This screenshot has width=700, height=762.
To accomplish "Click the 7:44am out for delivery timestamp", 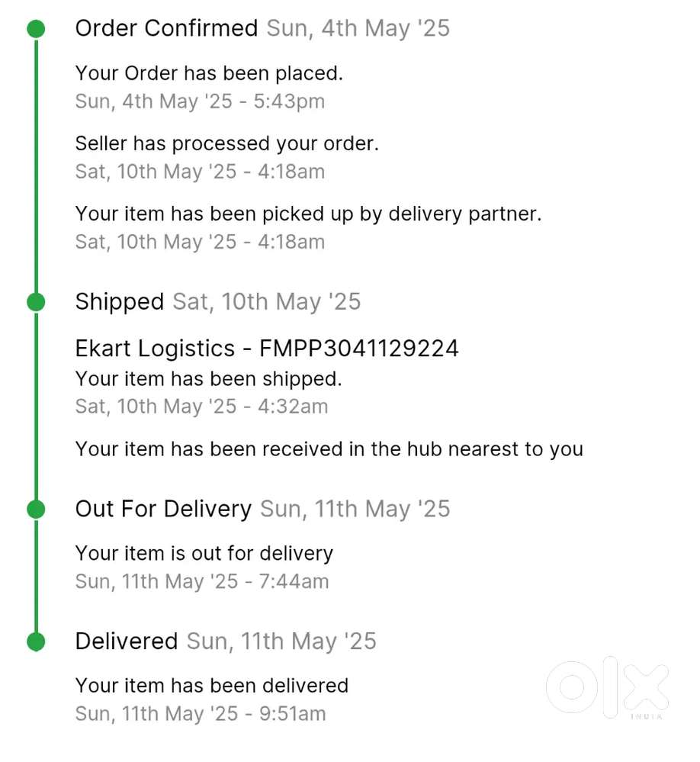I will pos(201,581).
